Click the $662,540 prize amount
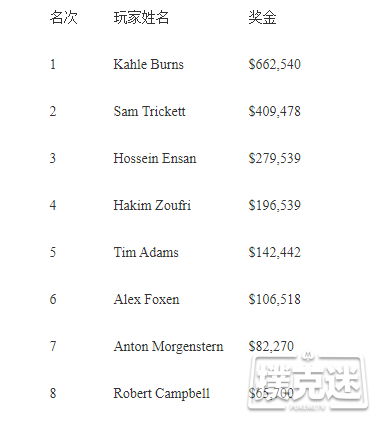This screenshot has height=423, width=380. tap(274, 64)
